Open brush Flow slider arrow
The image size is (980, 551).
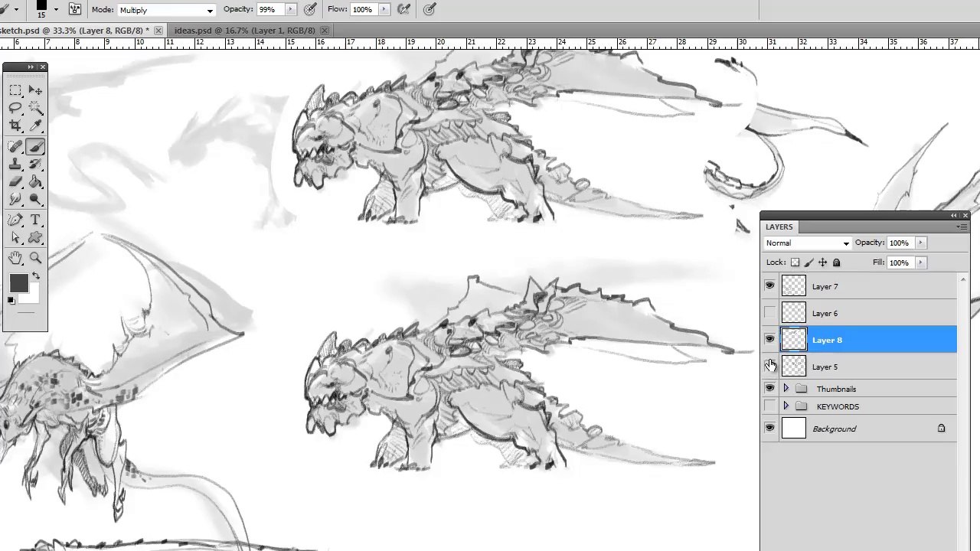click(x=384, y=9)
